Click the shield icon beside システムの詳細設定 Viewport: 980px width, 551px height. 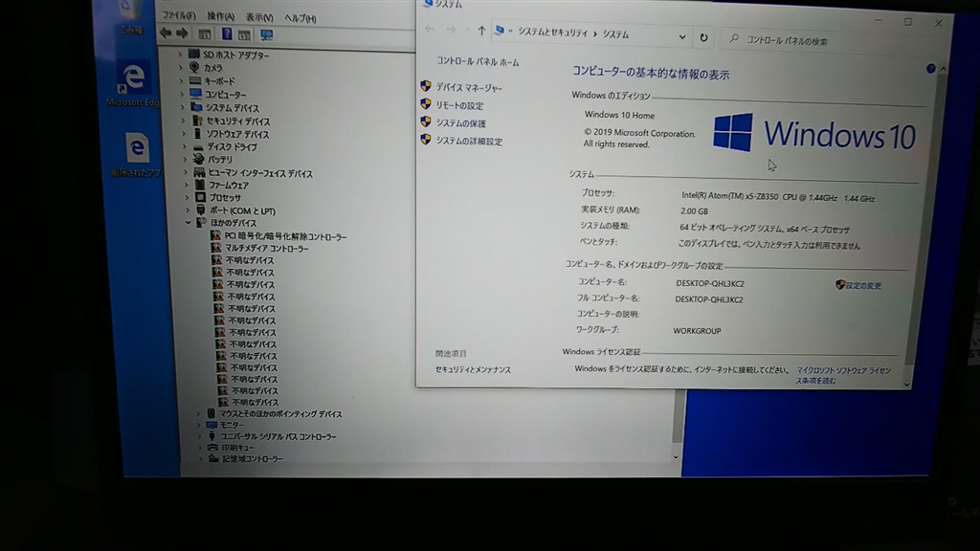click(426, 140)
